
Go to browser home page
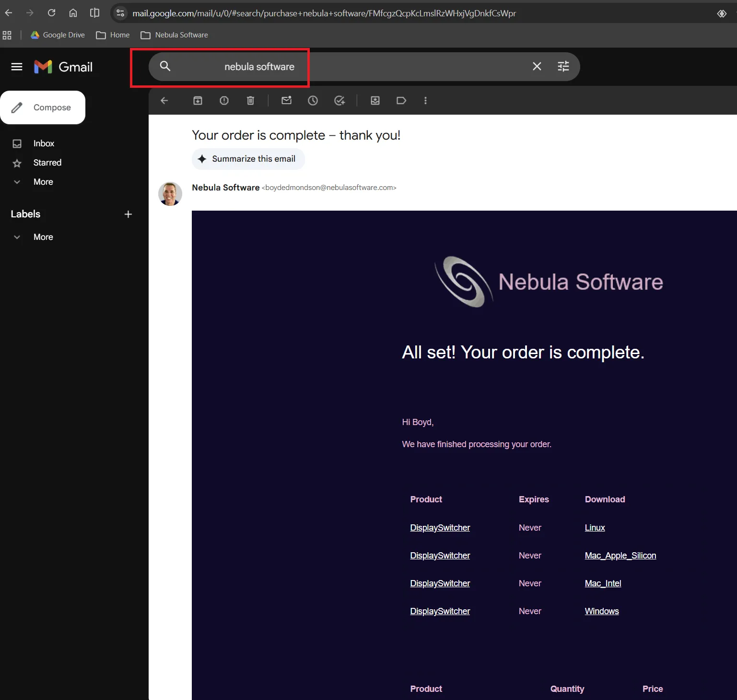[73, 13]
